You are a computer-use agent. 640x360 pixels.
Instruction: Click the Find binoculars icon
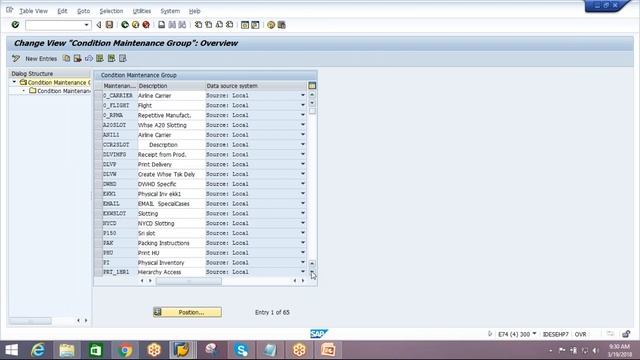172,25
